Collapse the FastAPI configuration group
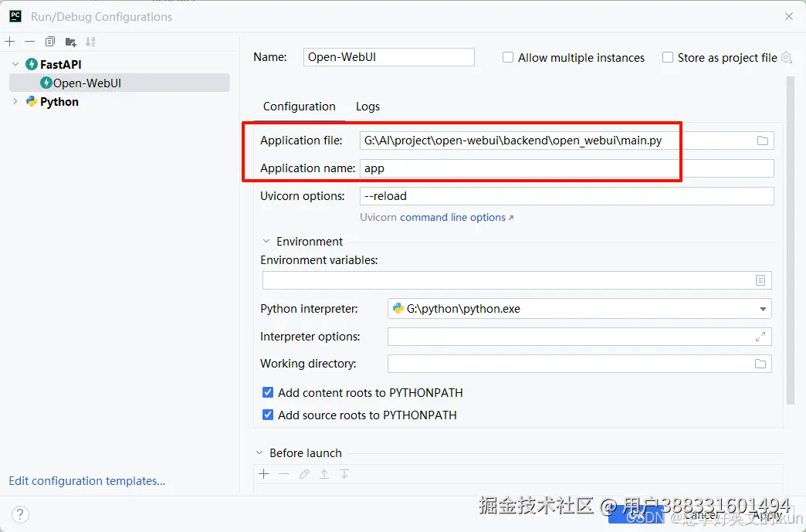The height and width of the screenshot is (532, 806). pos(15,64)
